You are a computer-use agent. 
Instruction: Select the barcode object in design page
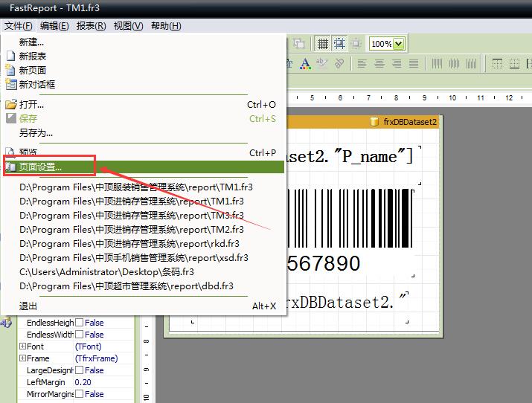pyautogui.click(x=350, y=232)
